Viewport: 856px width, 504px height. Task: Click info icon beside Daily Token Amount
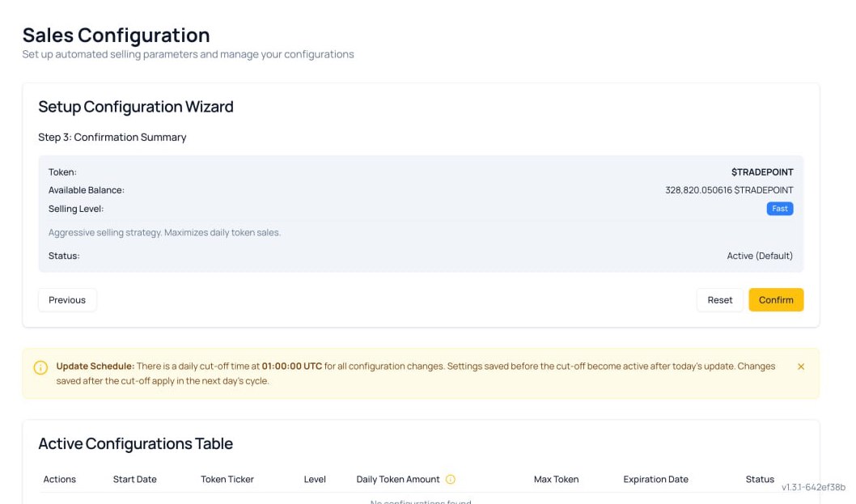[x=451, y=479]
